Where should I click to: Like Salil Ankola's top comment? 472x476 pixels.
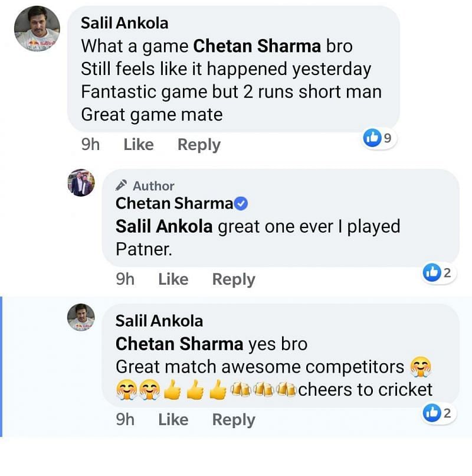point(139,145)
